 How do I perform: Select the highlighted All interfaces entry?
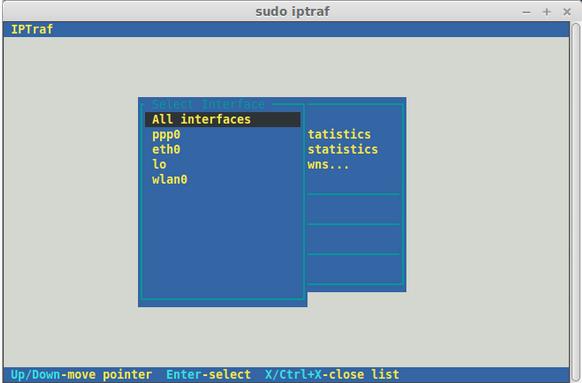coord(222,120)
